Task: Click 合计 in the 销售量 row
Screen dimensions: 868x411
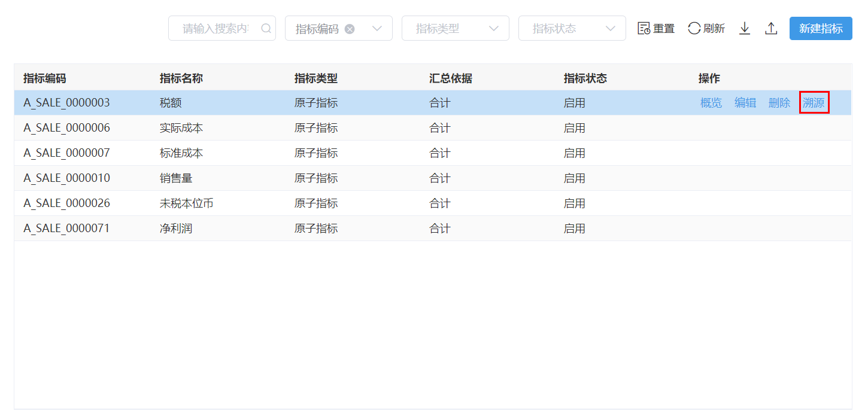Action: [440, 178]
